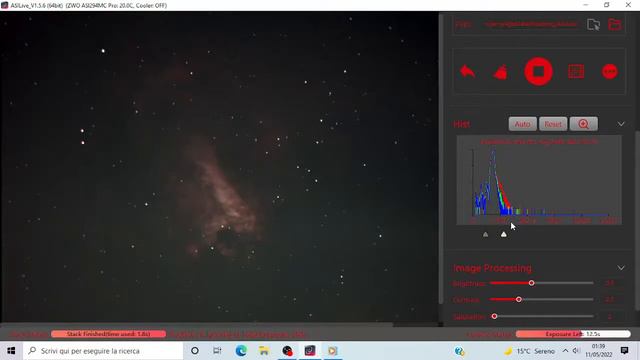Click the Saturation slider handle

494,316
